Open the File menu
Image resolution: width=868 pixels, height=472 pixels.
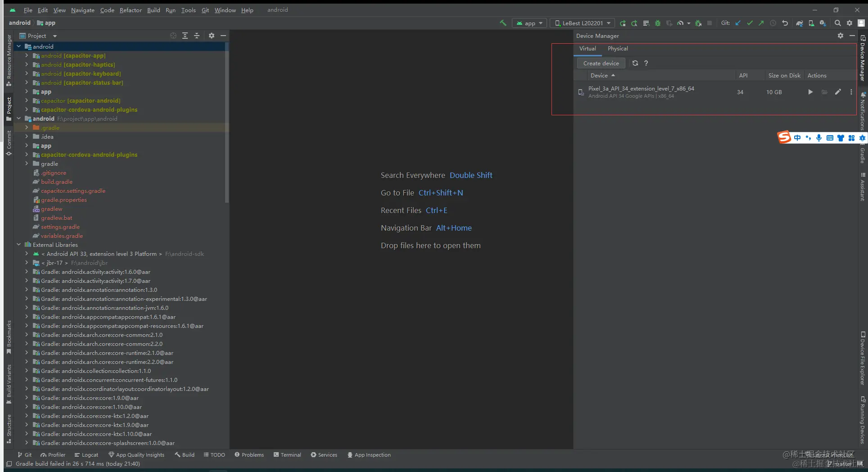point(28,10)
